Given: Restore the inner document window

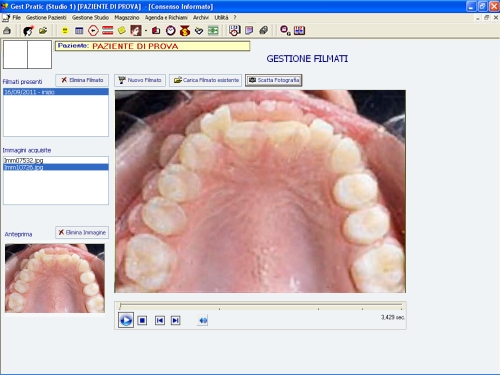Looking at the screenshot, I should (487, 18).
